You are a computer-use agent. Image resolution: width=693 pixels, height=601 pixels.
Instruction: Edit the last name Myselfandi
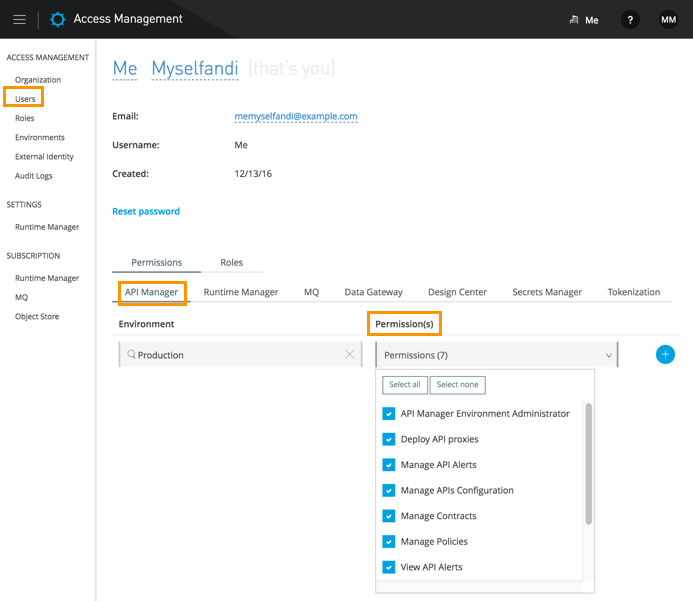pyautogui.click(x=195, y=68)
